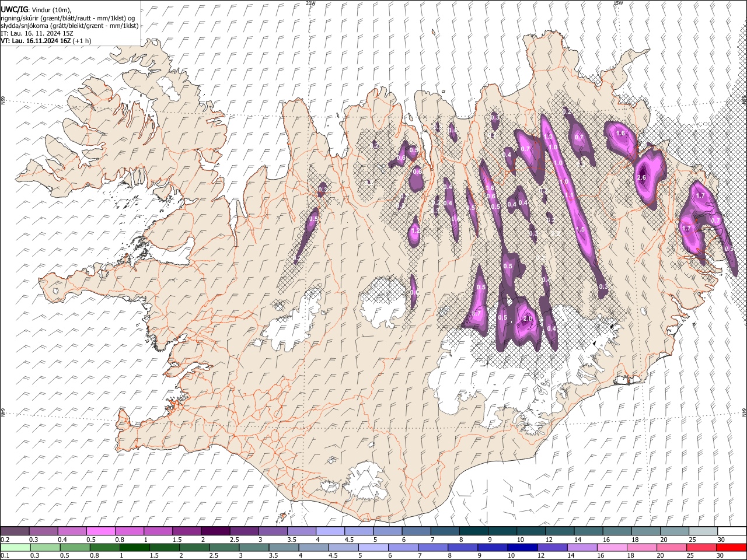Click the 'IT: Lau. 16. 11. 2024 15Z' line

pyautogui.click(x=37, y=33)
